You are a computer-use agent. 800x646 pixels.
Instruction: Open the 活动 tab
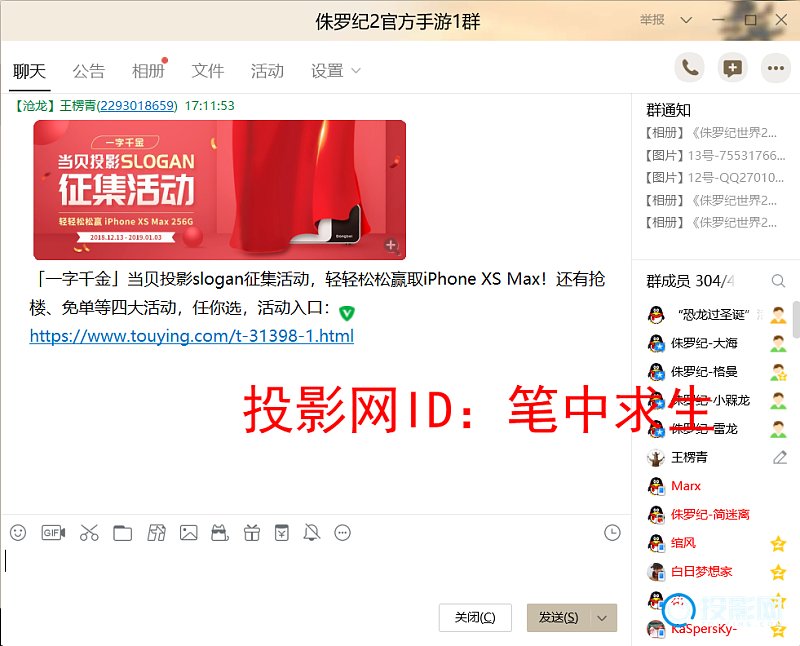click(x=267, y=71)
